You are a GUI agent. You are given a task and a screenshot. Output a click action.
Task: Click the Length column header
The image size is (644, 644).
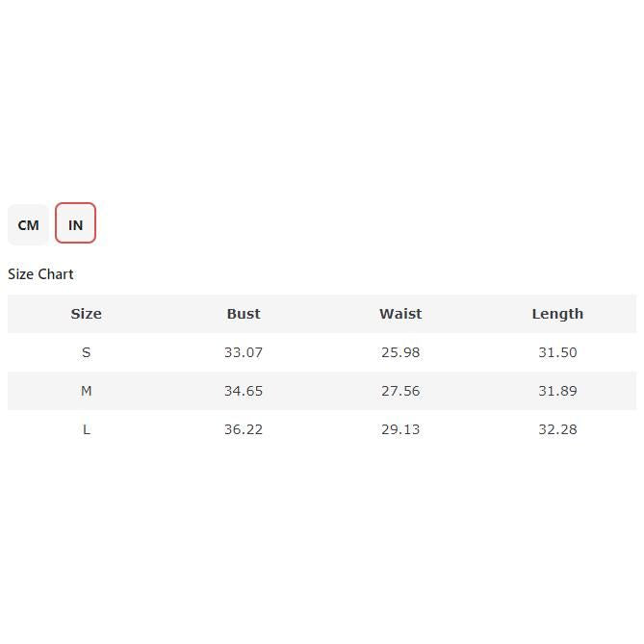pos(557,314)
